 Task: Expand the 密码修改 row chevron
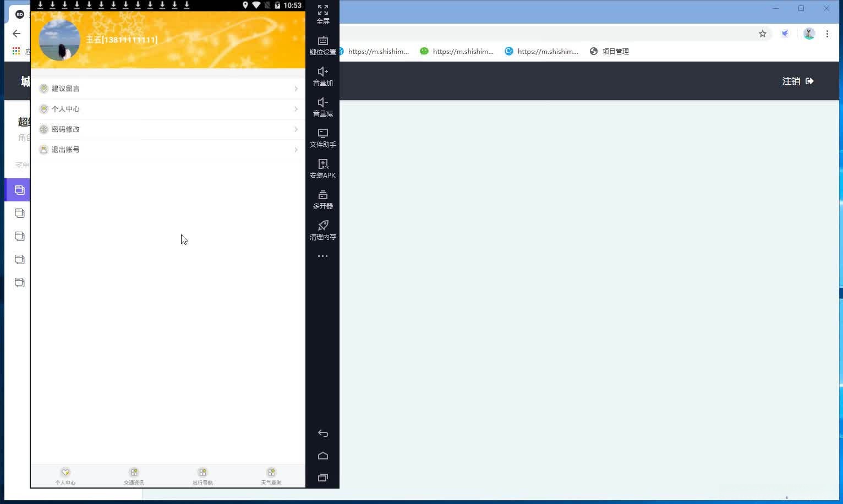tap(296, 129)
